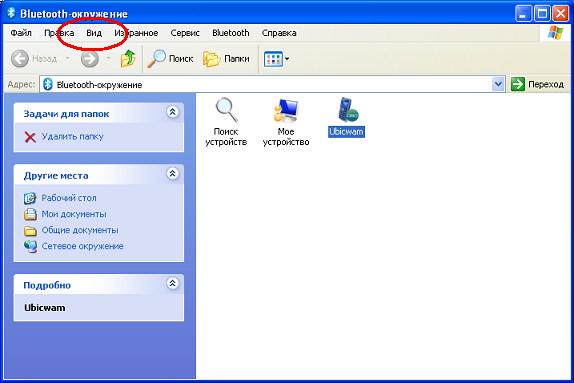
Task: Click the Bluetooth icon in the address bar
Action: tap(48, 85)
